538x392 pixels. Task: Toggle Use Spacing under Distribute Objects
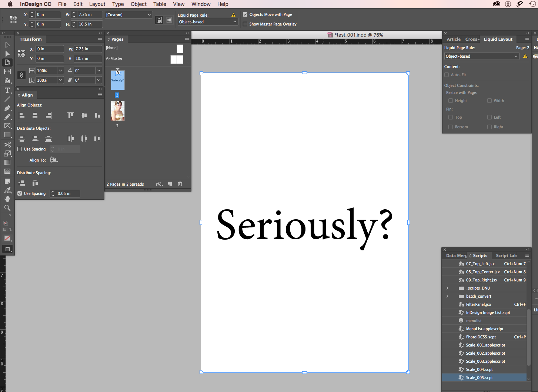coord(20,149)
